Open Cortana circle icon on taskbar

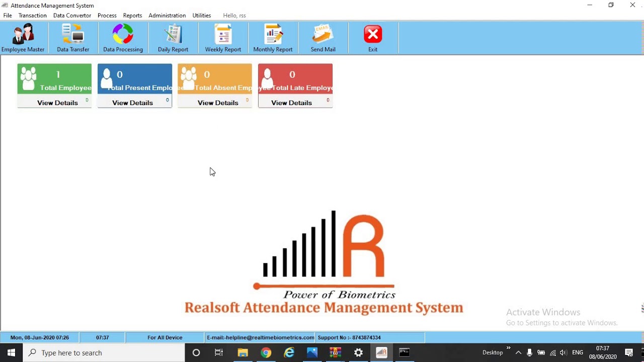pyautogui.click(x=196, y=353)
